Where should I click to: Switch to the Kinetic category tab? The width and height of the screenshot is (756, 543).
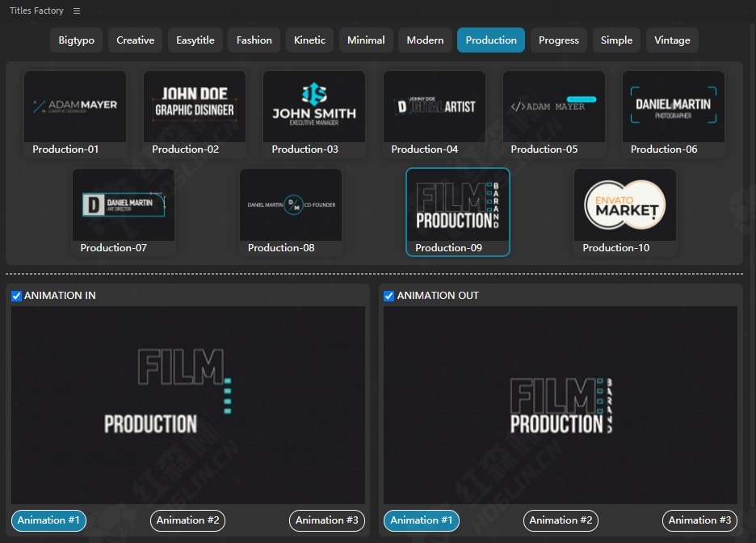pos(309,40)
